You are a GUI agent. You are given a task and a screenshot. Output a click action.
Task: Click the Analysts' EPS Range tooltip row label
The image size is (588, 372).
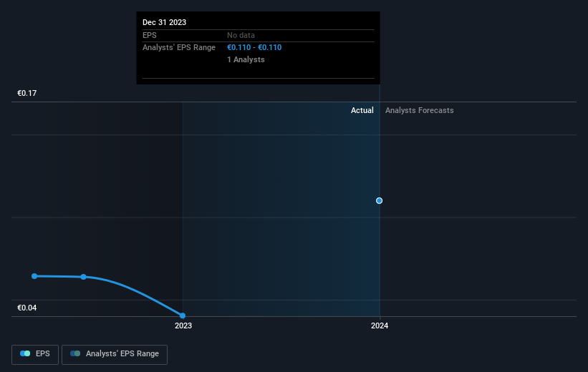pos(179,48)
